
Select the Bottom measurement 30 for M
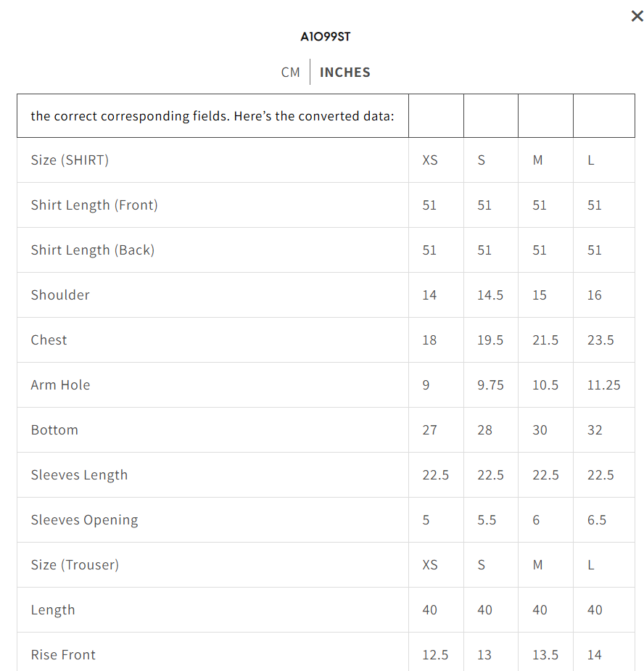540,430
